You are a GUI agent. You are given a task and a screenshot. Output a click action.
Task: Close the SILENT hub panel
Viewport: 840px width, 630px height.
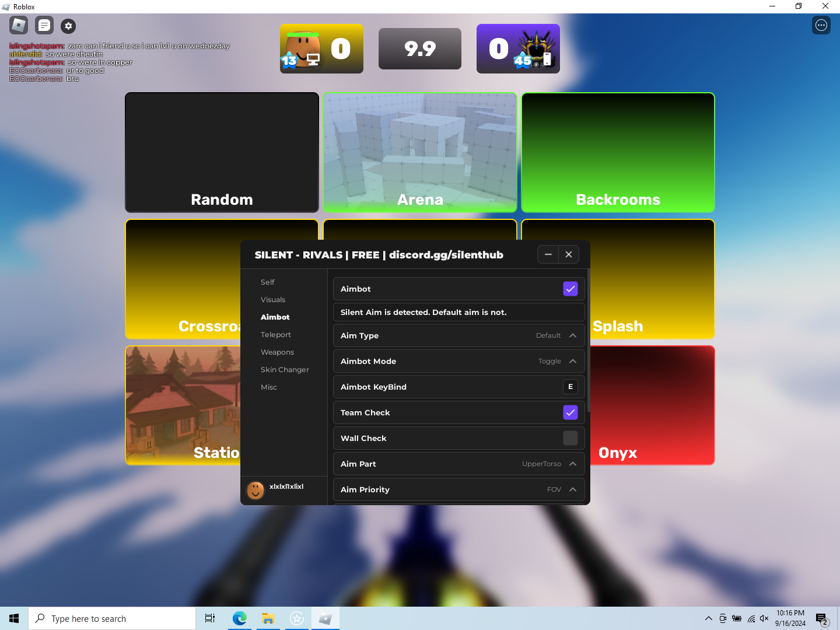coord(569,254)
